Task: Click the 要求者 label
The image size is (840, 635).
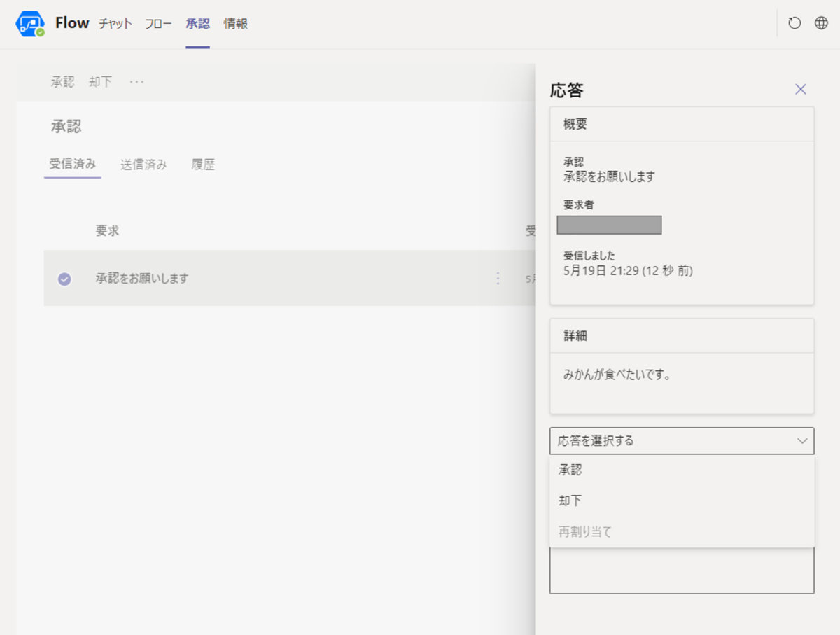Action: pyautogui.click(x=579, y=204)
